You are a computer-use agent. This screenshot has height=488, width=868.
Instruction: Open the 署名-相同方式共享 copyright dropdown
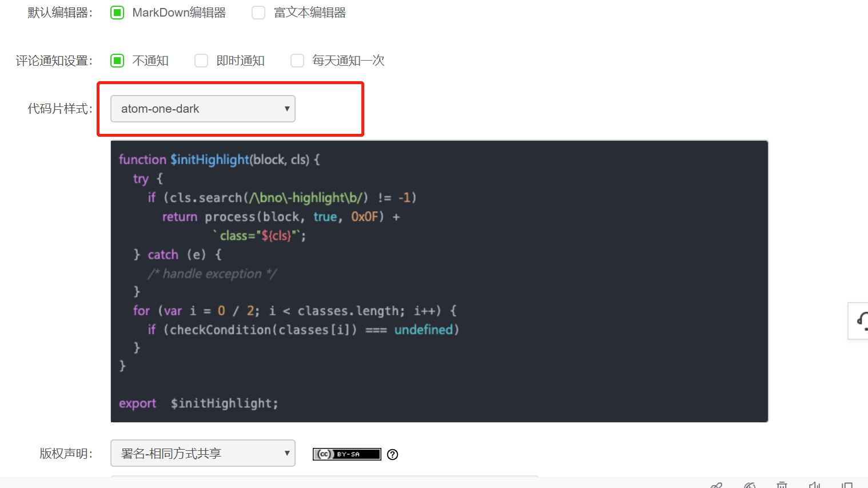[203, 453]
